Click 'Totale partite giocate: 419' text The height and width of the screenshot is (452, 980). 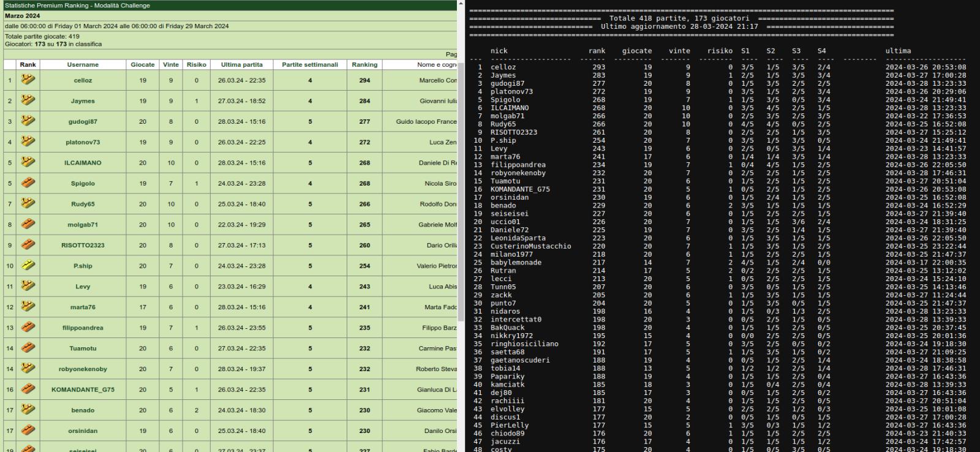42,37
